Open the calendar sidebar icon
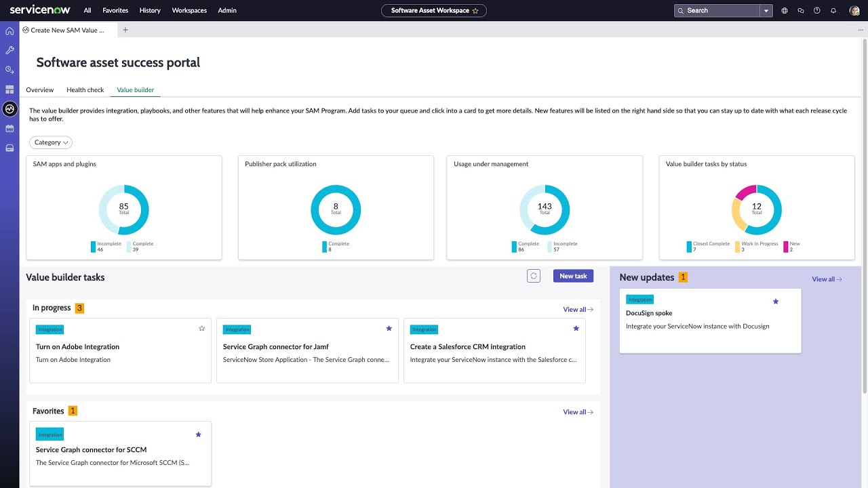 point(9,128)
